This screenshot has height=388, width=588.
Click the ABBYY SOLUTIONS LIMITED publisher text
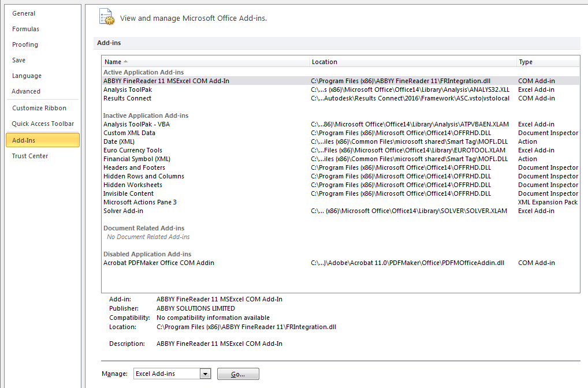196,308
